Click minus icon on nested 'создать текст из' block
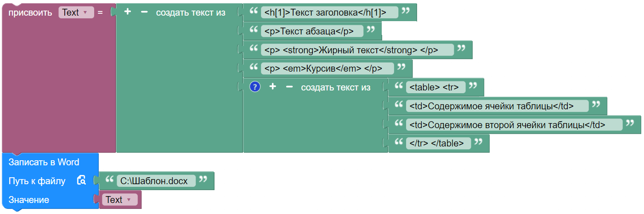 pyautogui.click(x=289, y=87)
